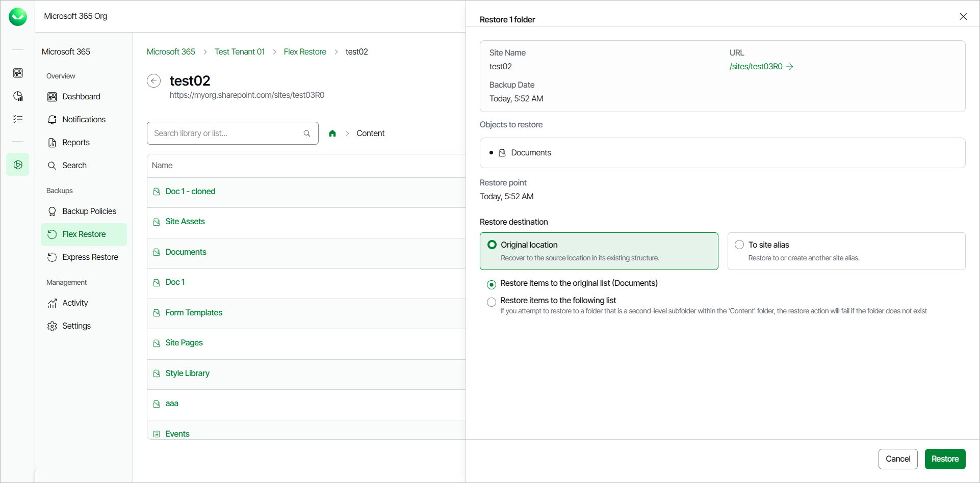
Task: Choose Restore items to the following list
Action: click(492, 302)
